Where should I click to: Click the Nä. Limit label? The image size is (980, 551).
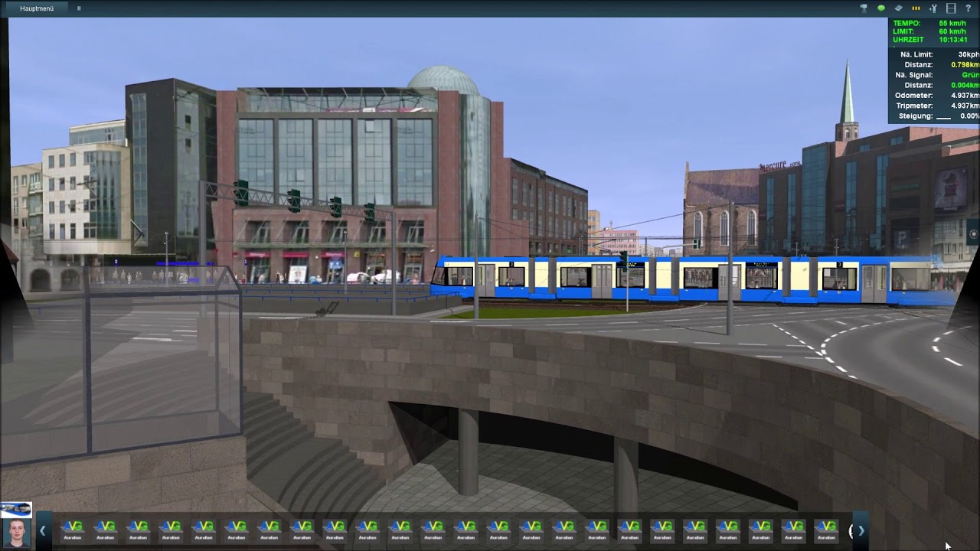916,55
